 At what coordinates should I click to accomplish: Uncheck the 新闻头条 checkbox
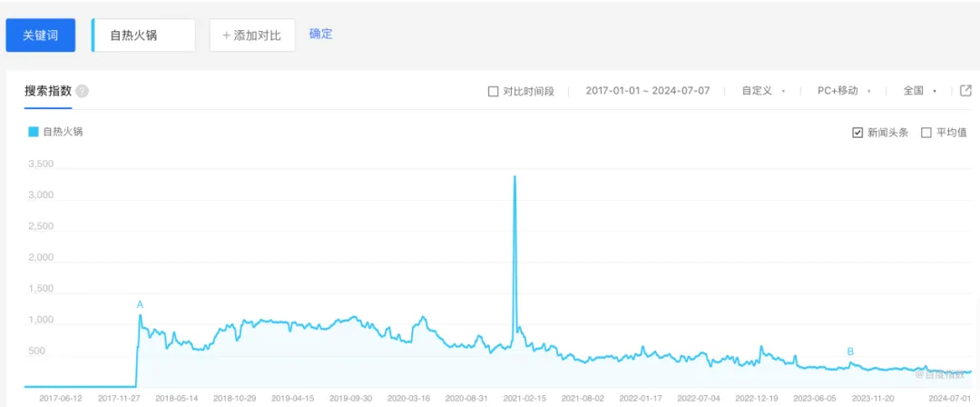[x=857, y=133]
